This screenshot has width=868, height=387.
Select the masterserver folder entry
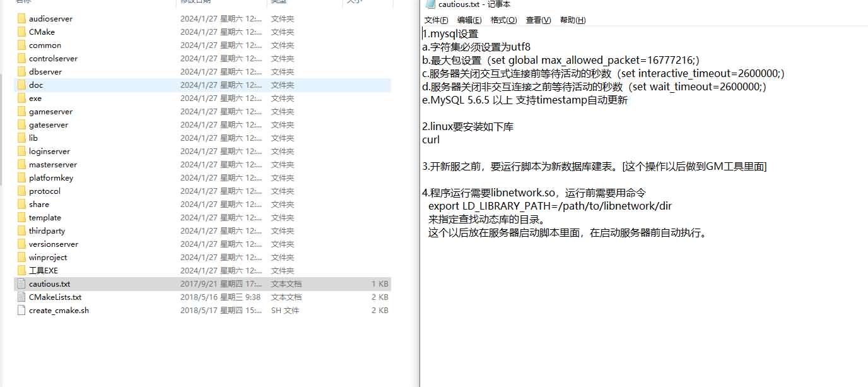coord(52,164)
